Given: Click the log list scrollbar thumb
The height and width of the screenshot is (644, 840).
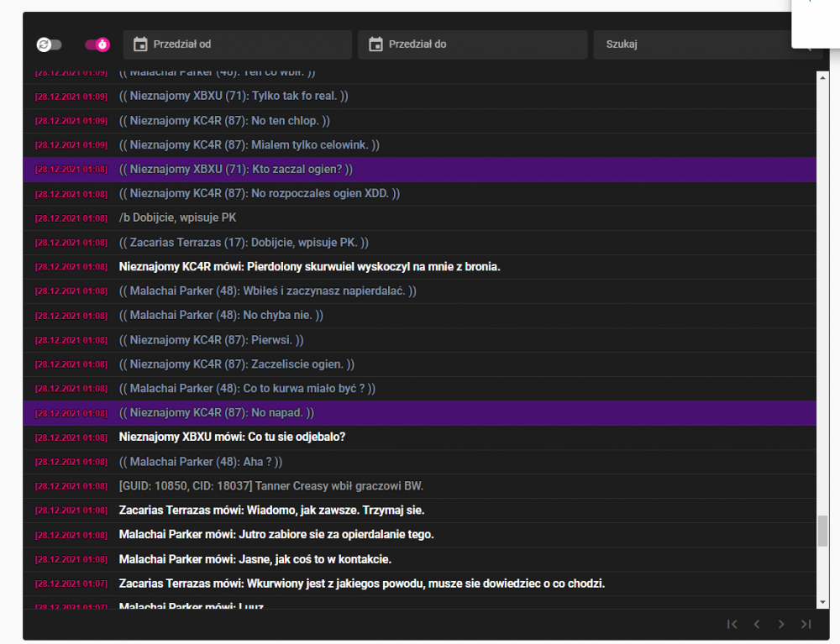Looking at the screenshot, I should click(822, 531).
